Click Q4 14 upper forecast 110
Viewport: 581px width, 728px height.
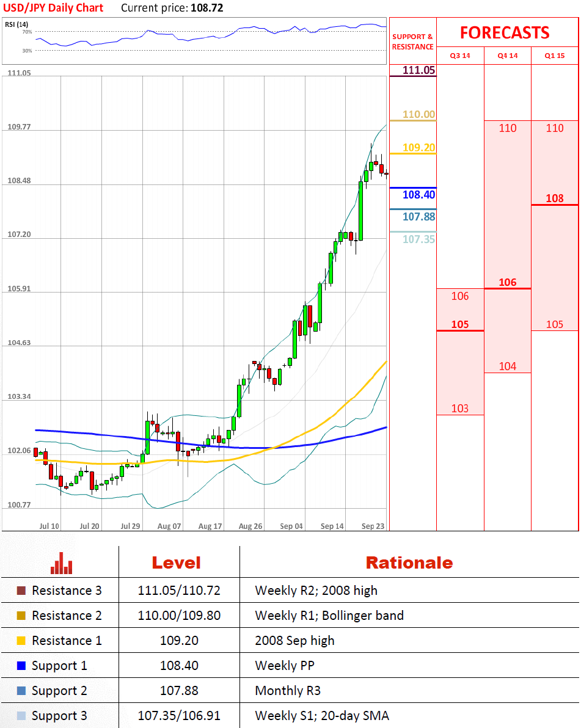pyautogui.click(x=507, y=128)
